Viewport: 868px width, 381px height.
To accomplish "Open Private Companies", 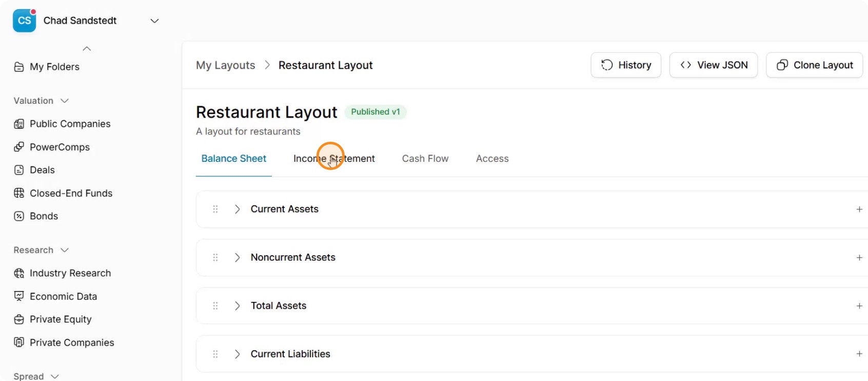I will pyautogui.click(x=72, y=342).
